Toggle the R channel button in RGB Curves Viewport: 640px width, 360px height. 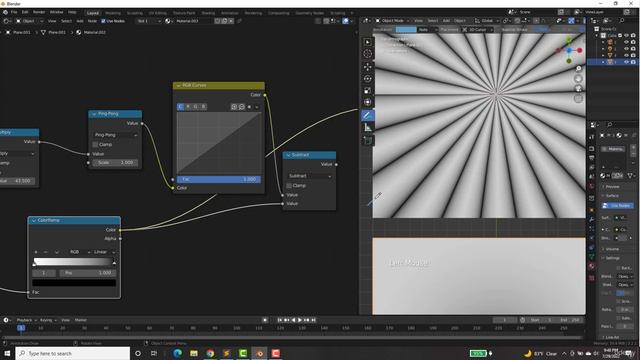coord(188,107)
